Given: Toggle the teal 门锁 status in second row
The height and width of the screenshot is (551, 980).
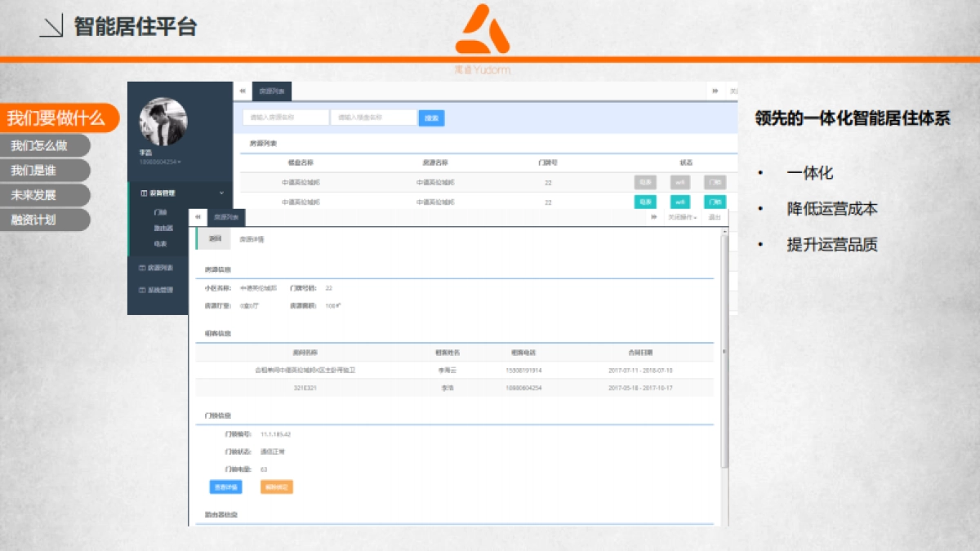Looking at the screenshot, I should pyautogui.click(x=715, y=202).
